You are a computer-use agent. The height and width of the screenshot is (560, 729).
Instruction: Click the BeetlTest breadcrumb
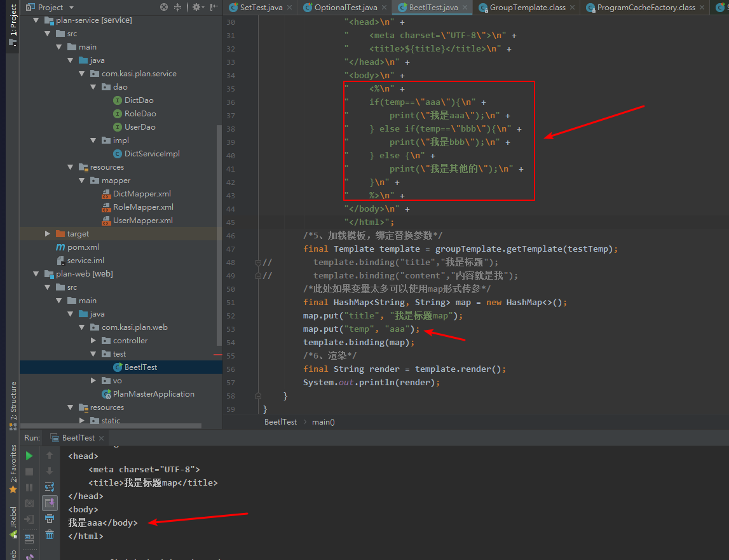[x=280, y=422]
